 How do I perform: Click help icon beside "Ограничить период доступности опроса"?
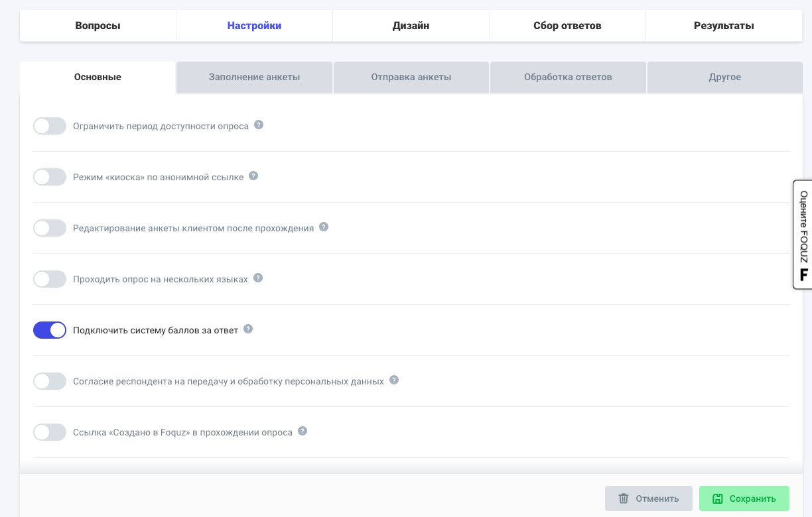pyautogui.click(x=259, y=125)
